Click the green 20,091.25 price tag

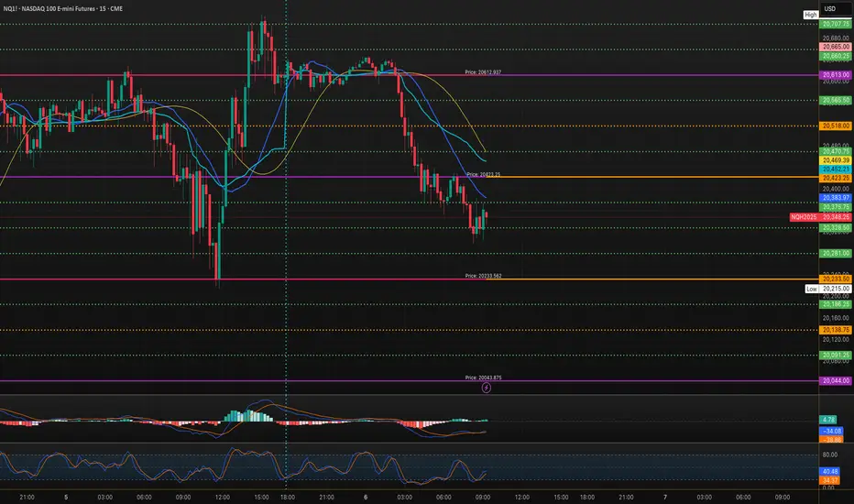tap(836, 356)
